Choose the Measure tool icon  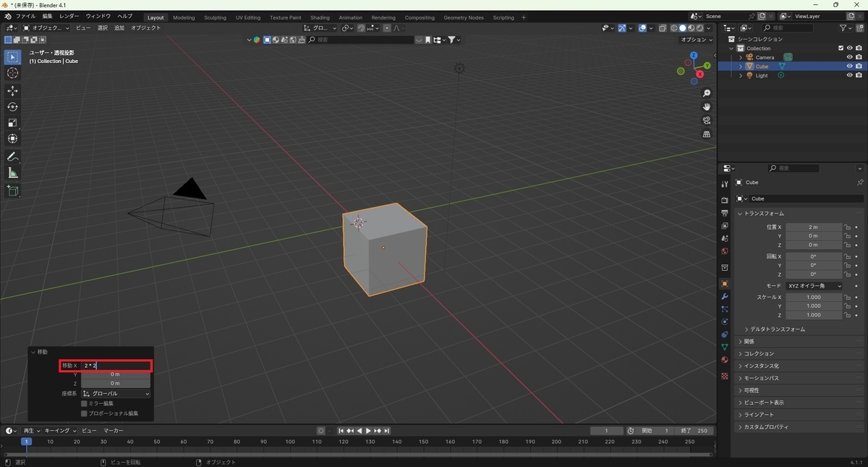[x=12, y=173]
